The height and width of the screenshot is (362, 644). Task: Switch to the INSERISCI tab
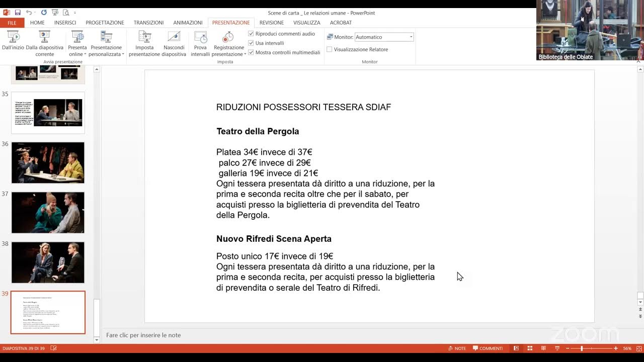pos(65,23)
